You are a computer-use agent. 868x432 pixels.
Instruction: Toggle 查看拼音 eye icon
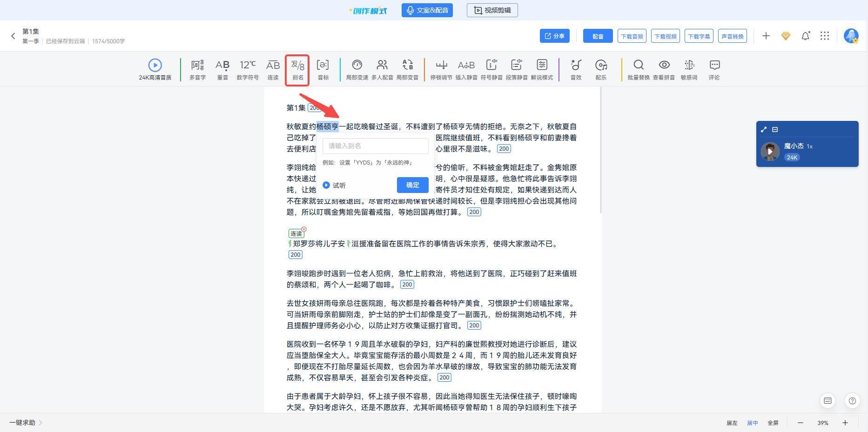point(664,70)
